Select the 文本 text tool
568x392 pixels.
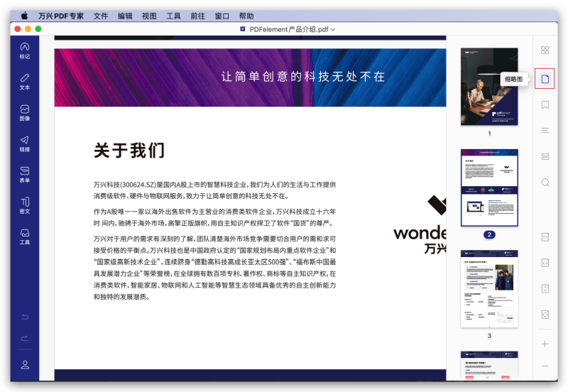25,81
